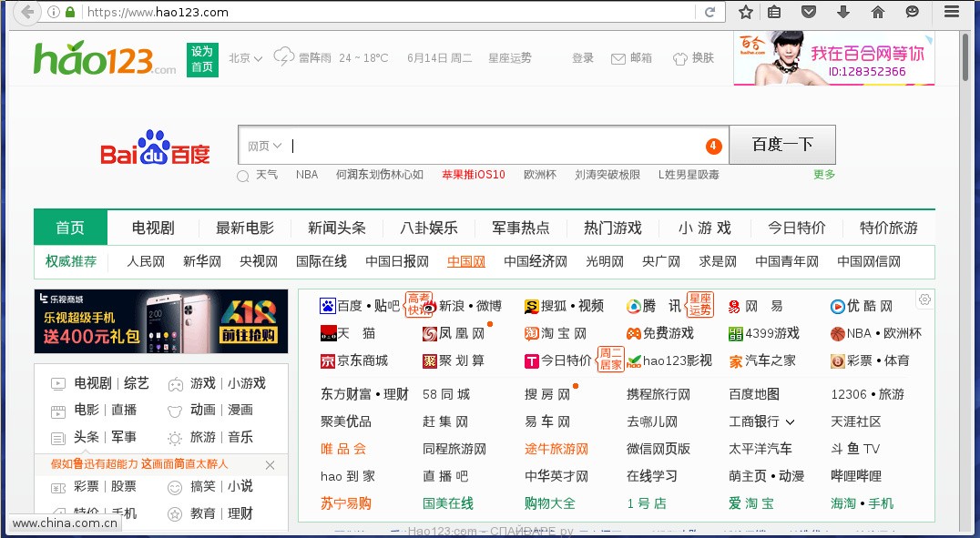
Task: Click the site identity info icon
Action: click(54, 12)
